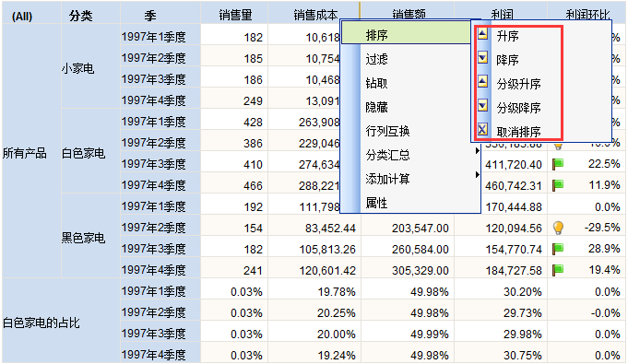Screen dimensions: 628x364
Task: Click the 销售量 column header
Action: [235, 14]
